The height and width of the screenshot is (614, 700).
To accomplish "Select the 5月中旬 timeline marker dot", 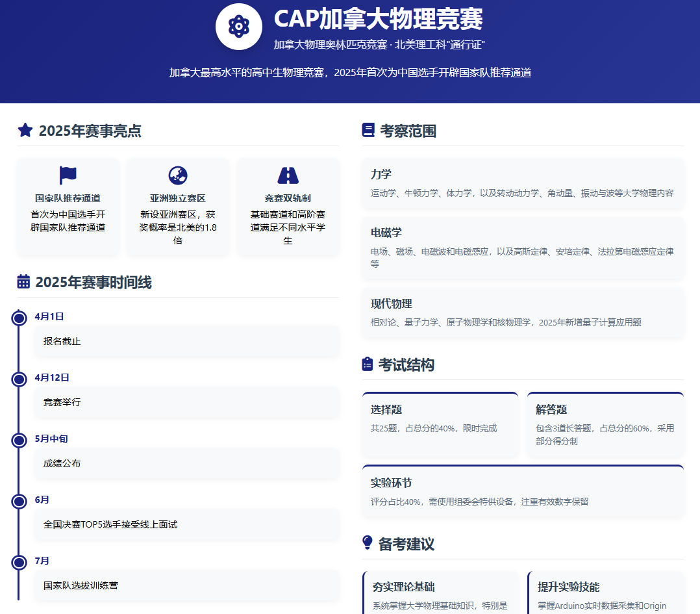I will [x=19, y=440].
